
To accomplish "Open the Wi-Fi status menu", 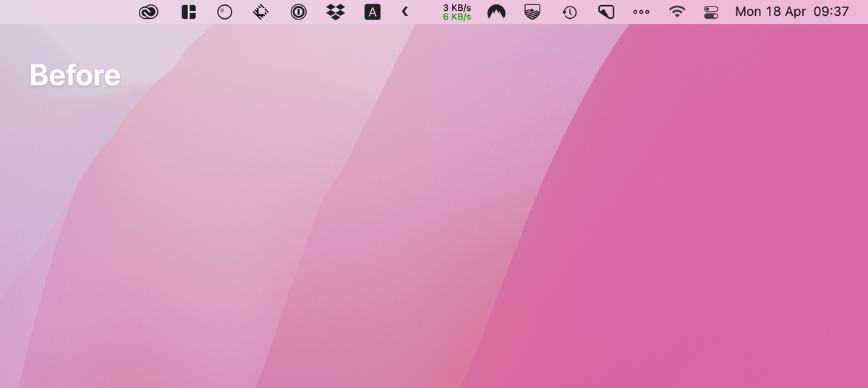I will [x=677, y=12].
